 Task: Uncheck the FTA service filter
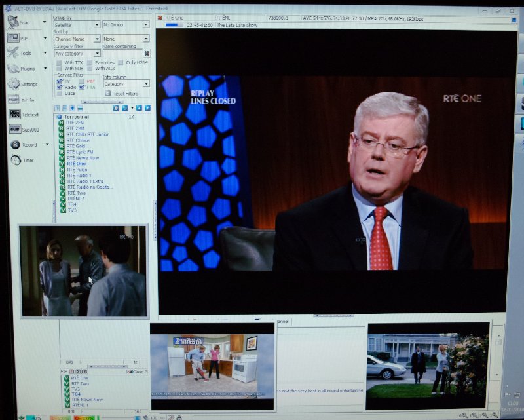pos(83,87)
